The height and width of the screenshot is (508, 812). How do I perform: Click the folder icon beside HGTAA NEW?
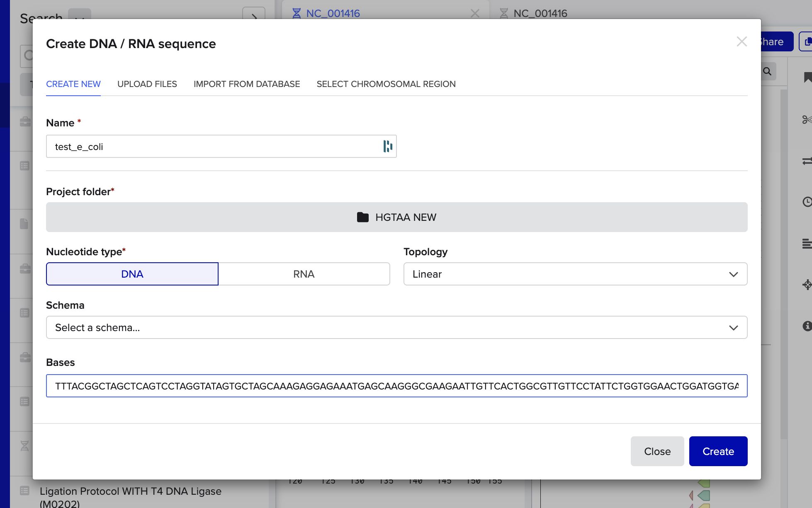[x=362, y=217]
